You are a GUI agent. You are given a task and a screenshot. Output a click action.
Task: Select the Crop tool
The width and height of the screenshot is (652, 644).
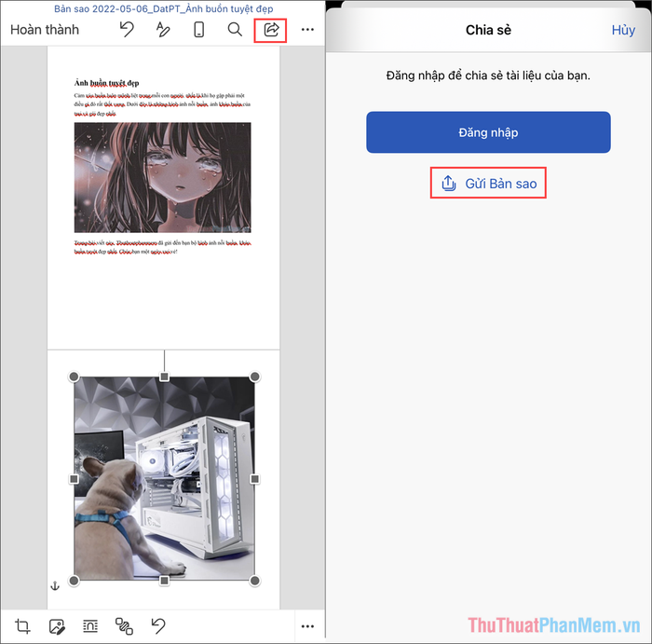(x=23, y=625)
